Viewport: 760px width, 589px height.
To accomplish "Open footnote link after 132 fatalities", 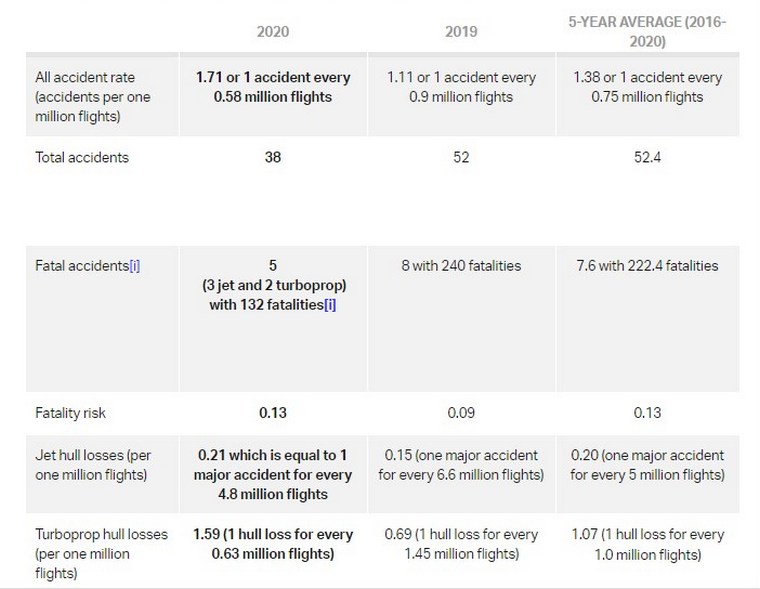I will 329,304.
